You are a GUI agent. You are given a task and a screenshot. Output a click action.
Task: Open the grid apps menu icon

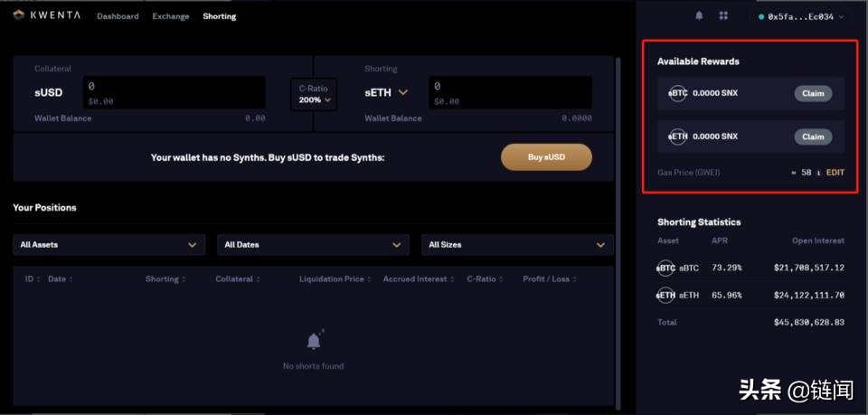(723, 16)
